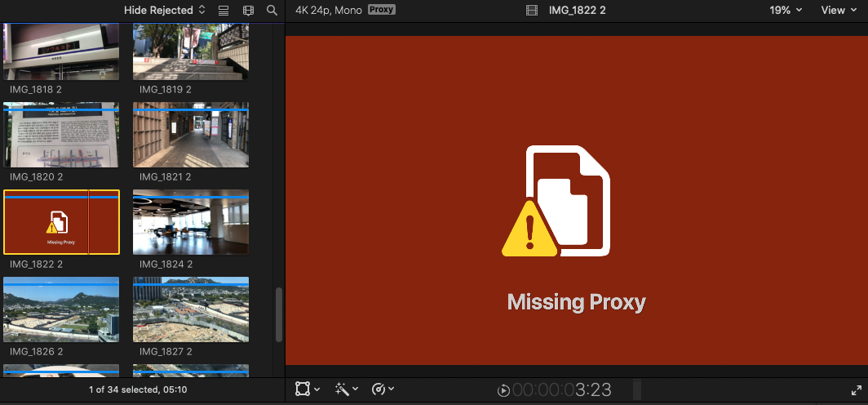Screen dimensions: 868x405
Task: Open the 19% zoom level dropdown
Action: 786,10
